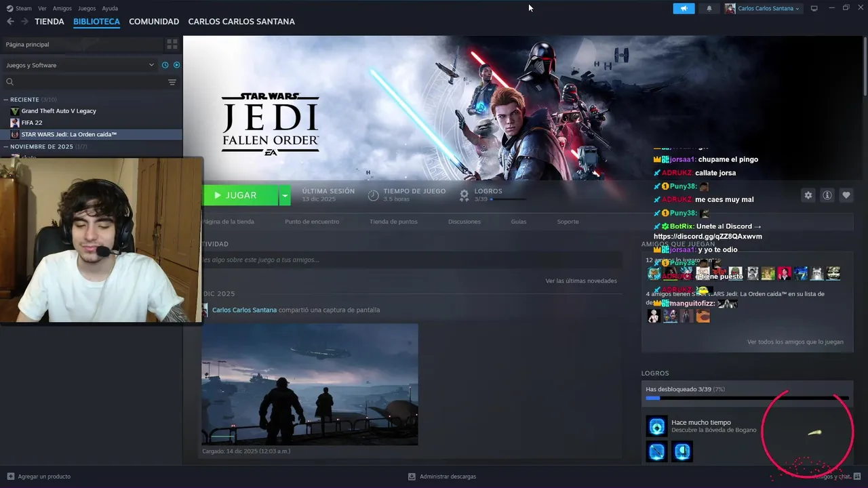Click Agregar un producto
This screenshot has width=868, height=488.
click(x=44, y=476)
